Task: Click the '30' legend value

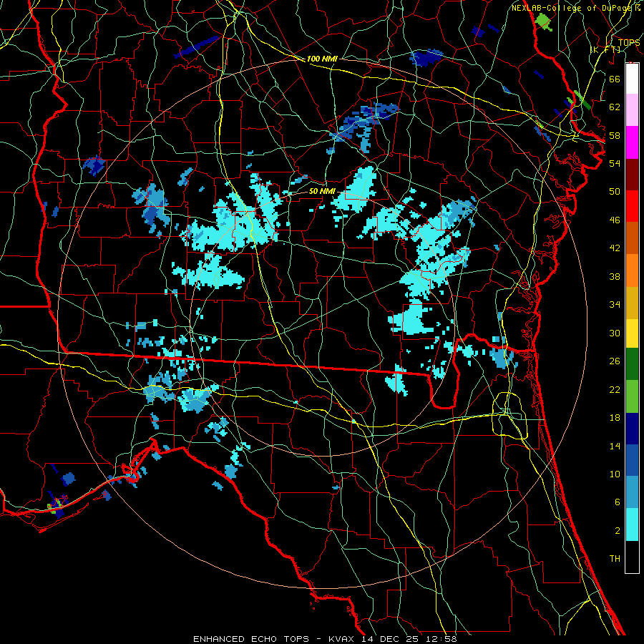Action: tap(615, 333)
